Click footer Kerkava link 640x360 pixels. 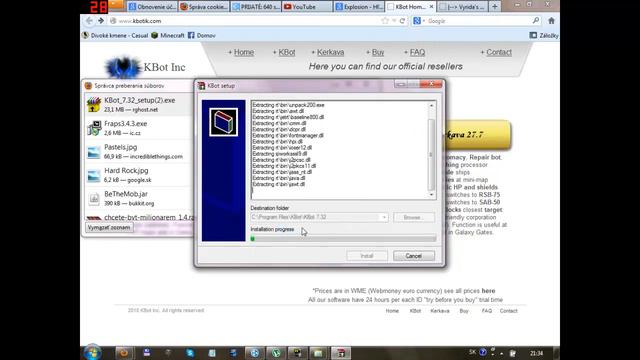coord(440,311)
